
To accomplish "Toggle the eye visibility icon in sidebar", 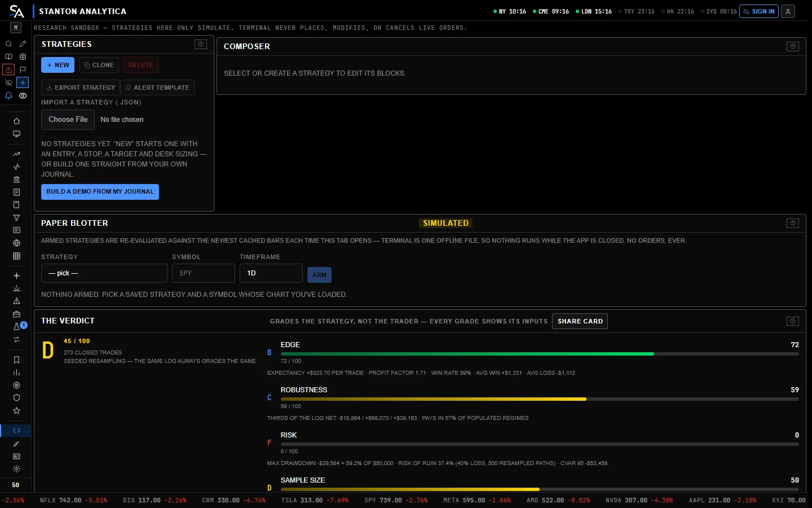I will click(x=23, y=96).
